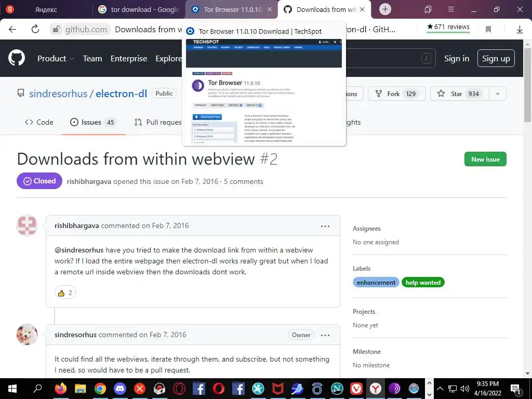Viewport: 532px width, 399px height.
Task: Open rishibhargava's profile from the issue header
Action: (x=89, y=181)
